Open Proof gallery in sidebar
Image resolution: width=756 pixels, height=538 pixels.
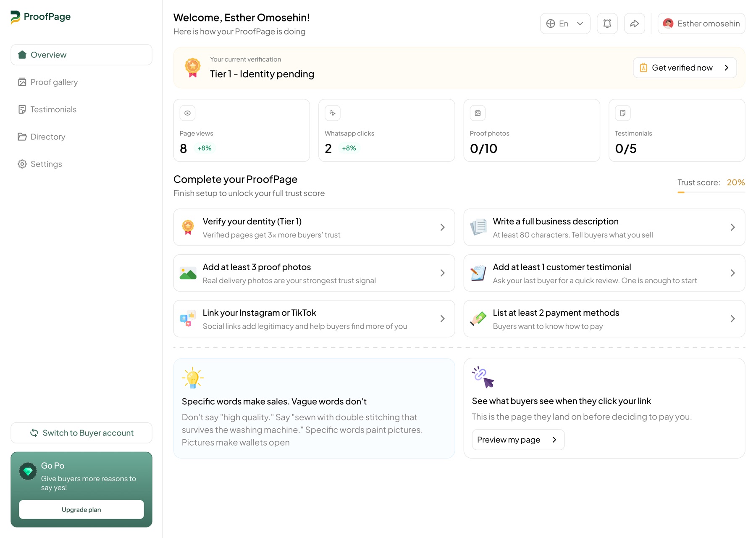(x=81, y=82)
